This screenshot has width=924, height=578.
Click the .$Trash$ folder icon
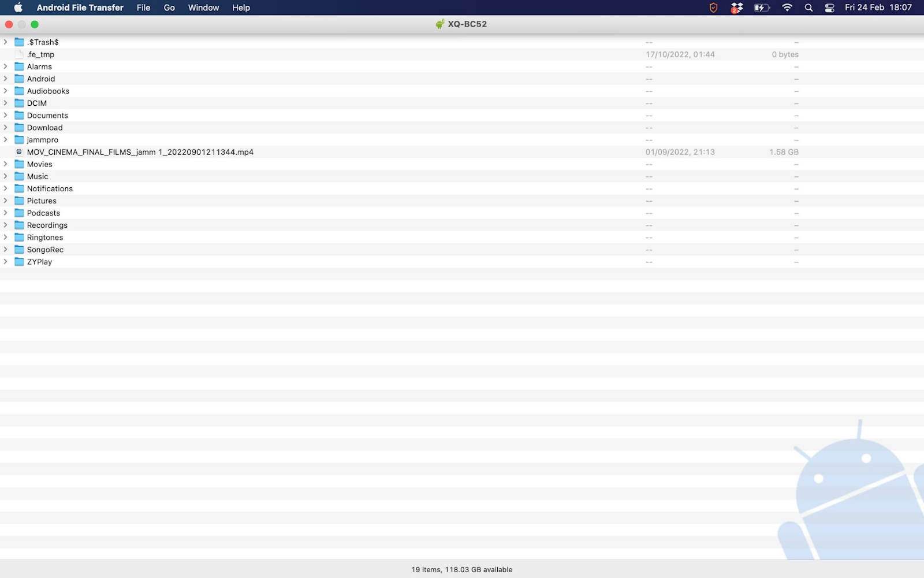[19, 42]
